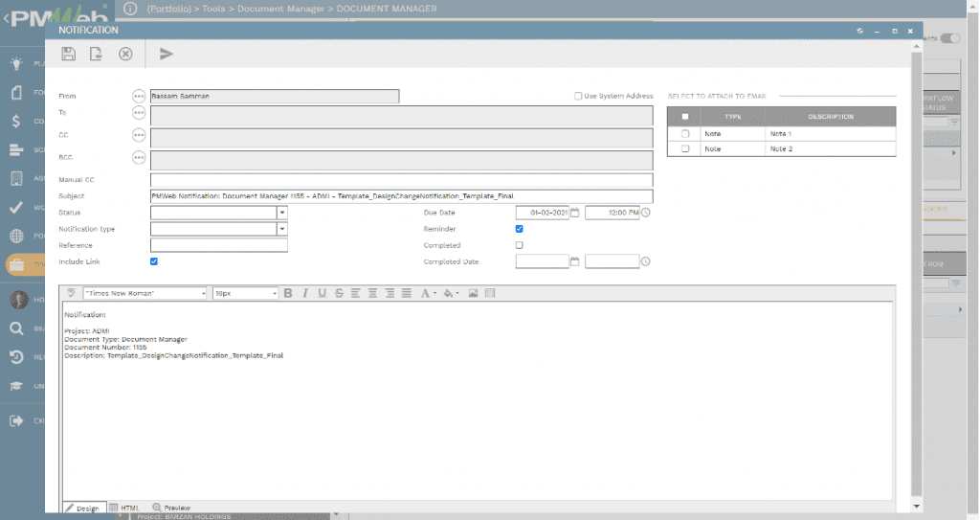Open the Notification type dropdown
Screen dimensions: 980x520
coord(282,229)
